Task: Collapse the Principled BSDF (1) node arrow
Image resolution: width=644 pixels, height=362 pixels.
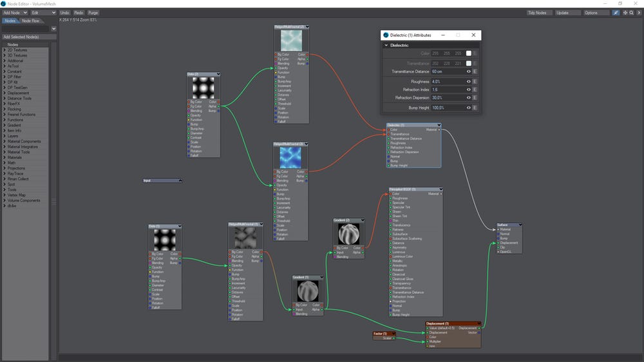Action: pyautogui.click(x=440, y=189)
